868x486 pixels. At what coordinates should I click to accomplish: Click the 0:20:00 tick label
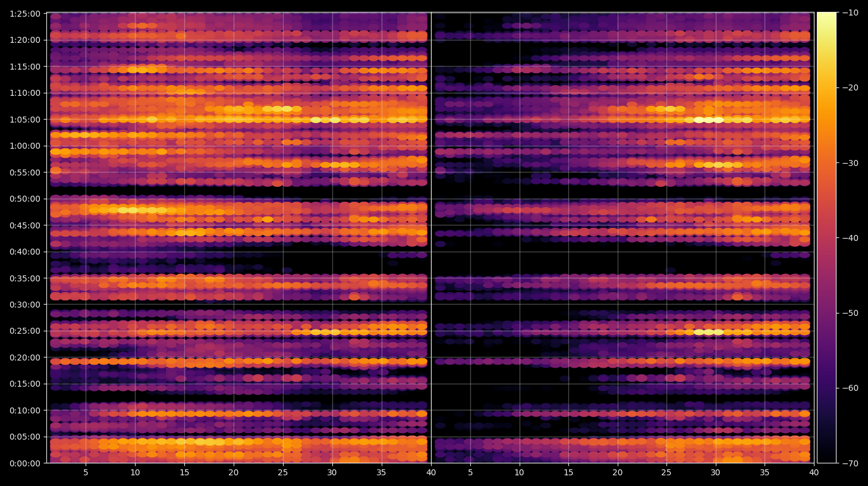click(25, 358)
